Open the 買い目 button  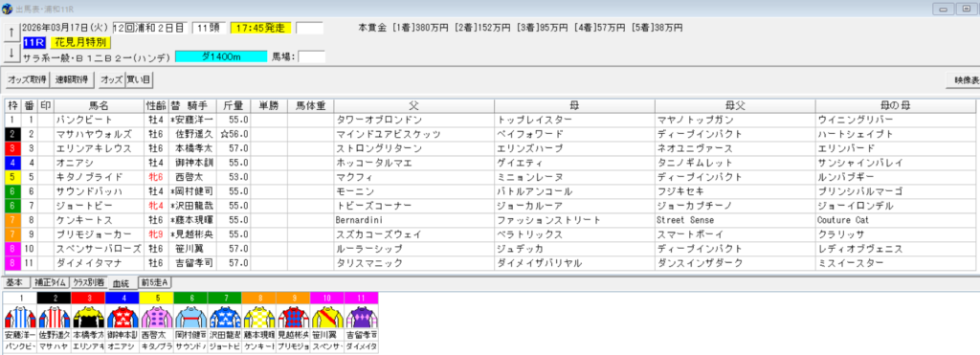140,80
